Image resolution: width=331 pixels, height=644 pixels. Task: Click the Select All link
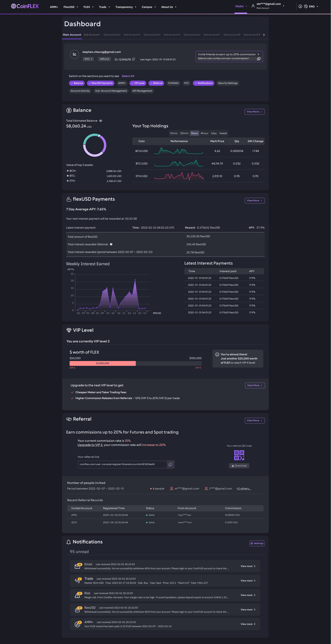tap(128, 76)
